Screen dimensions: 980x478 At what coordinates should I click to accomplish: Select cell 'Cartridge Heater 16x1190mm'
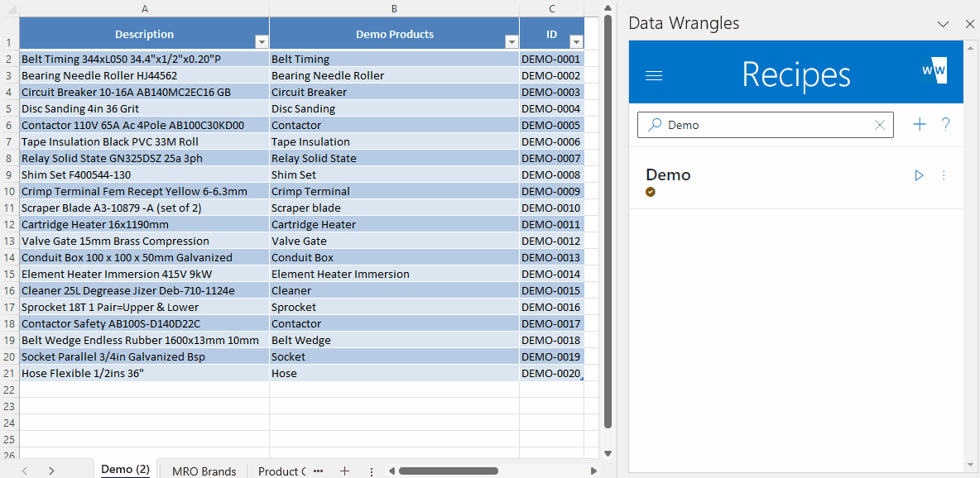(x=144, y=224)
